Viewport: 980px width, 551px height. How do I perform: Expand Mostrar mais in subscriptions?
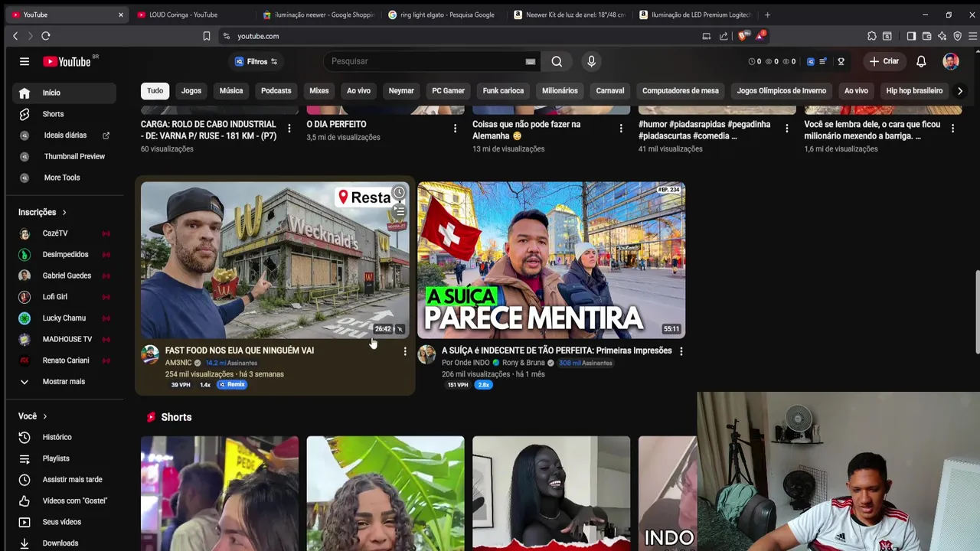point(64,381)
